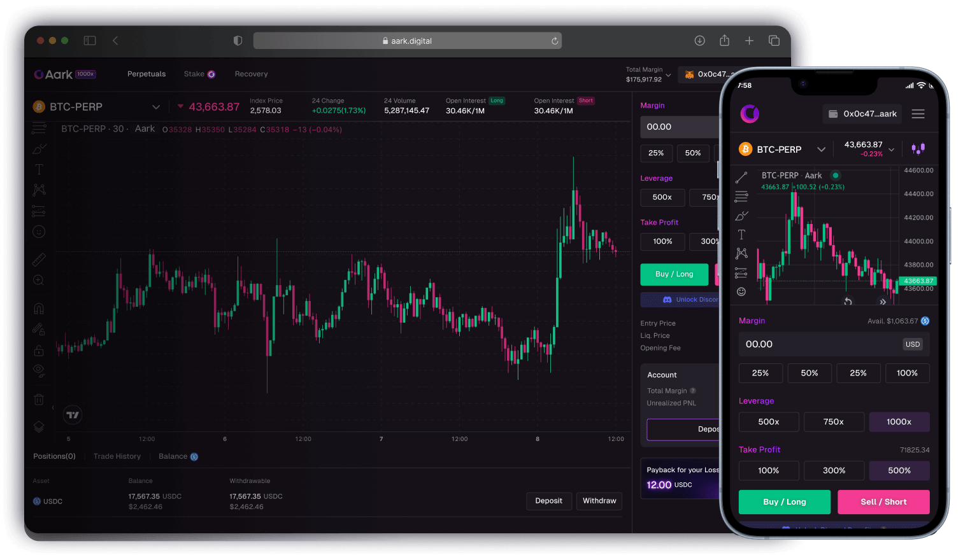Click privacy shield icon in browser toolbar
The width and height of the screenshot is (977, 560).
coord(238,41)
